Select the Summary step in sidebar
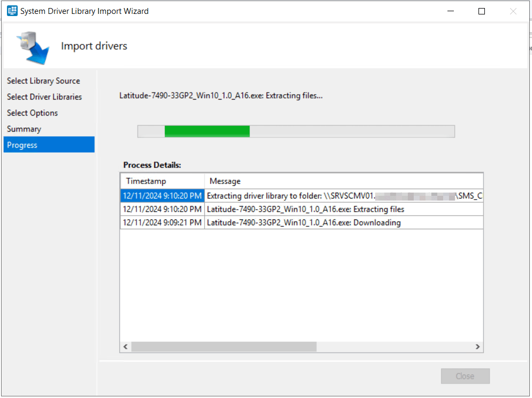 (x=24, y=129)
